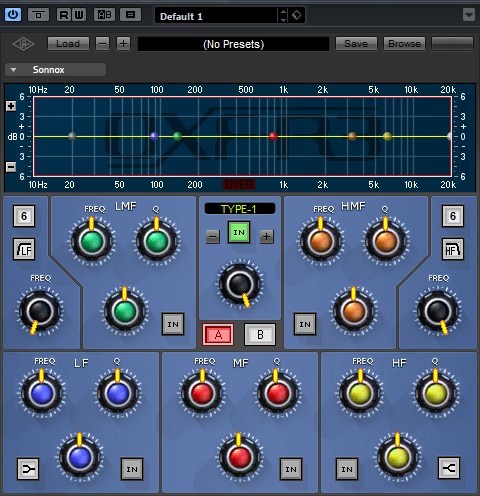Click the low filter slope 6 button

(x=24, y=216)
